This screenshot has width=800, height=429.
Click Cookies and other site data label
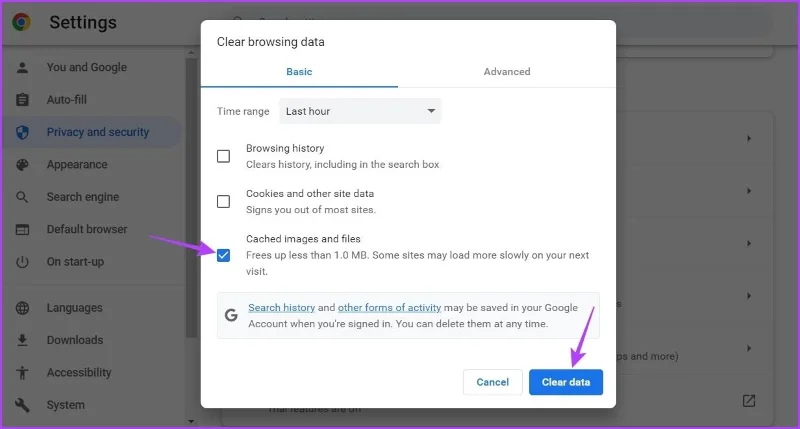coord(310,194)
